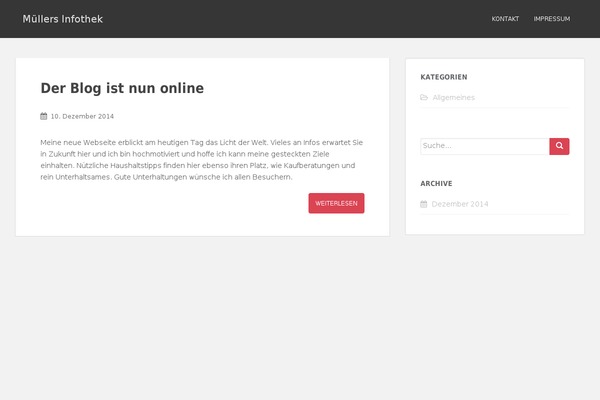
Task: Click the calendar icon beside Dezember 2014 archive
Action: [424, 204]
